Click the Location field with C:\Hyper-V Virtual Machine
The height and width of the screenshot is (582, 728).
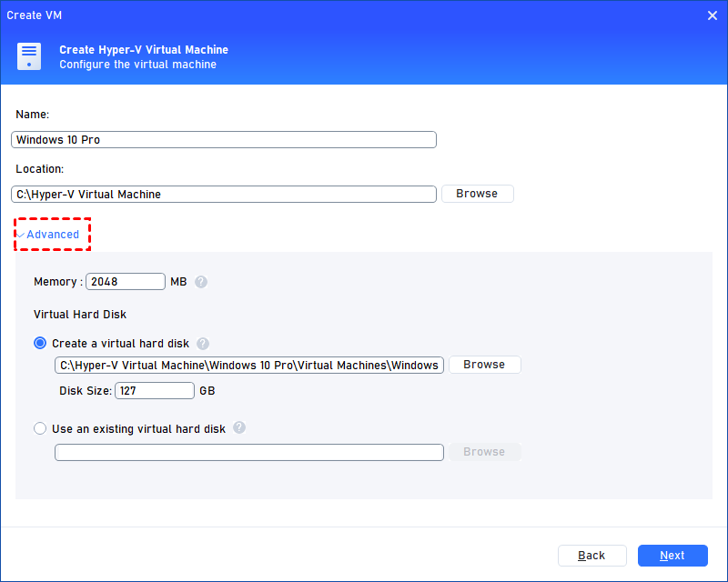pos(224,194)
